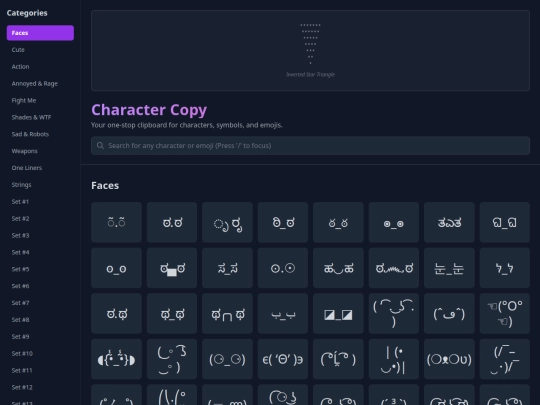Copy the ರೃ monocle face tile

coord(227,222)
